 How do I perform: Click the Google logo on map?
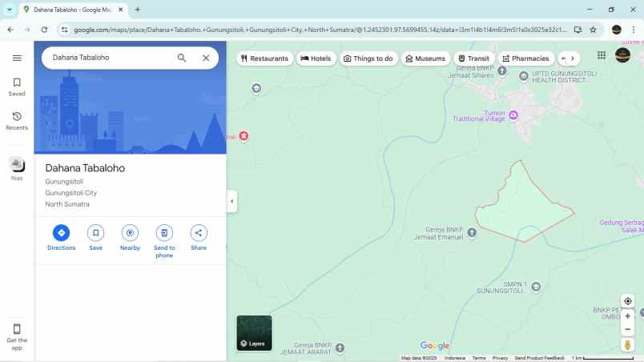pyautogui.click(x=434, y=346)
